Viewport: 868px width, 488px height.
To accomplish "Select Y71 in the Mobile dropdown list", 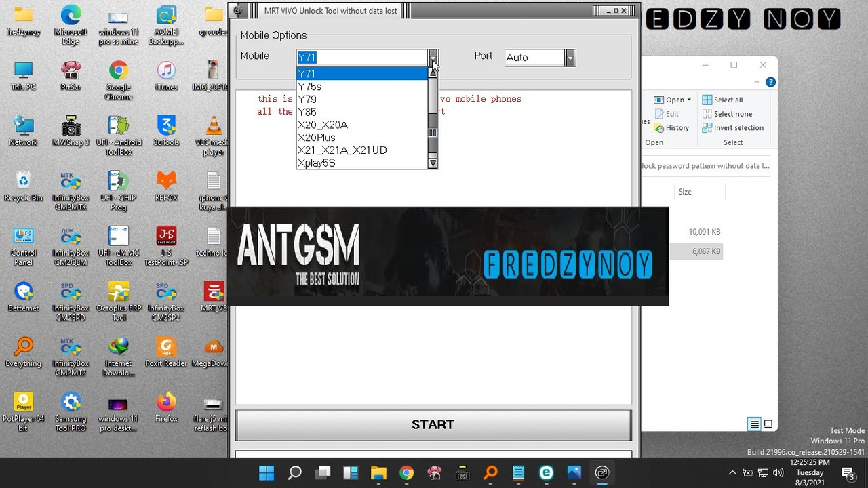I will pos(362,74).
